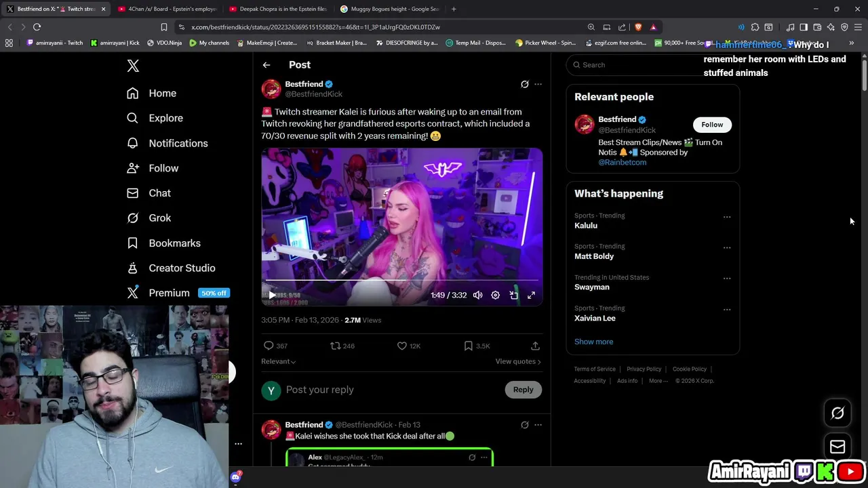Click Grok icon on main Bestfriend post
The height and width of the screenshot is (488, 868).
[x=524, y=84]
